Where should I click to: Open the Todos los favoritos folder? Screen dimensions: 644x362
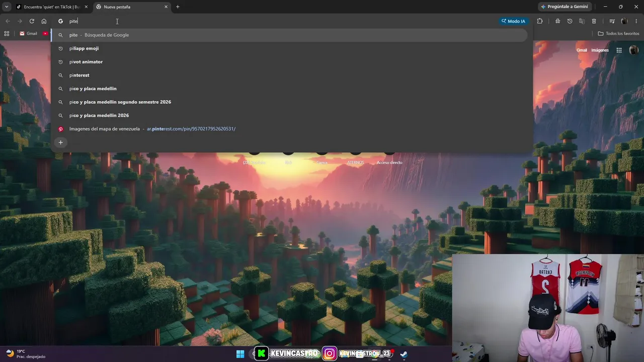618,34
